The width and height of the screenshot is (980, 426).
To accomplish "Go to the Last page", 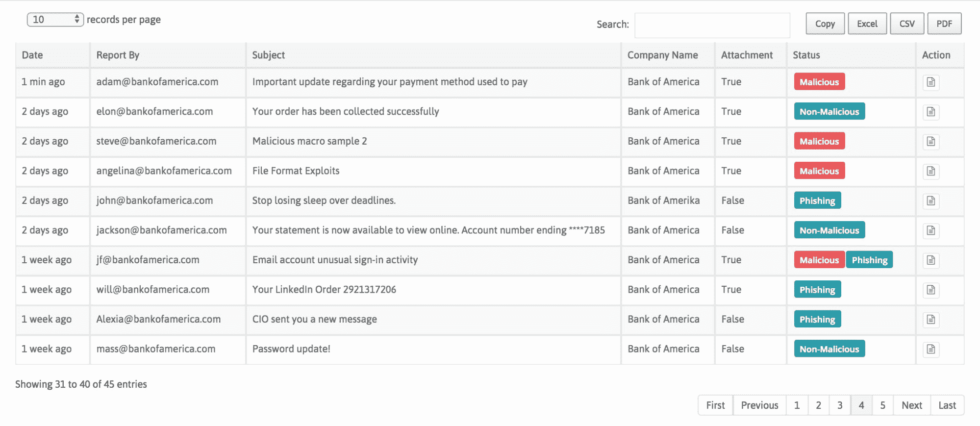I will tap(947, 405).
